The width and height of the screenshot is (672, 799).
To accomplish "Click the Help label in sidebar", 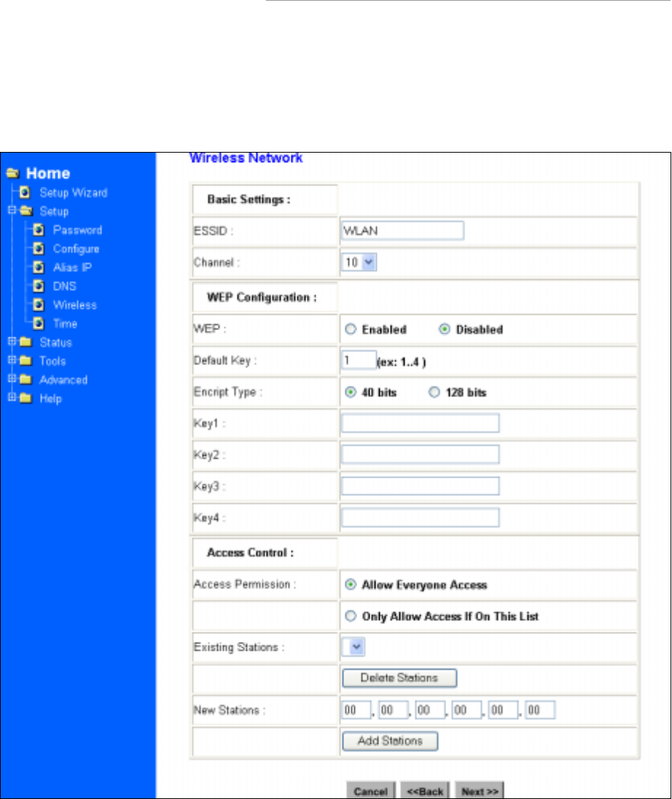I will click(x=51, y=399).
